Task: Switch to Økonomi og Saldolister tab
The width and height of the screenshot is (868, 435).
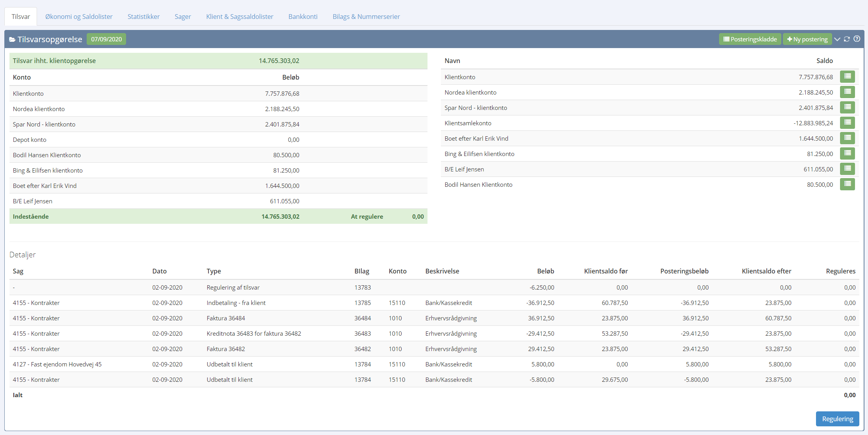Action: [79, 17]
